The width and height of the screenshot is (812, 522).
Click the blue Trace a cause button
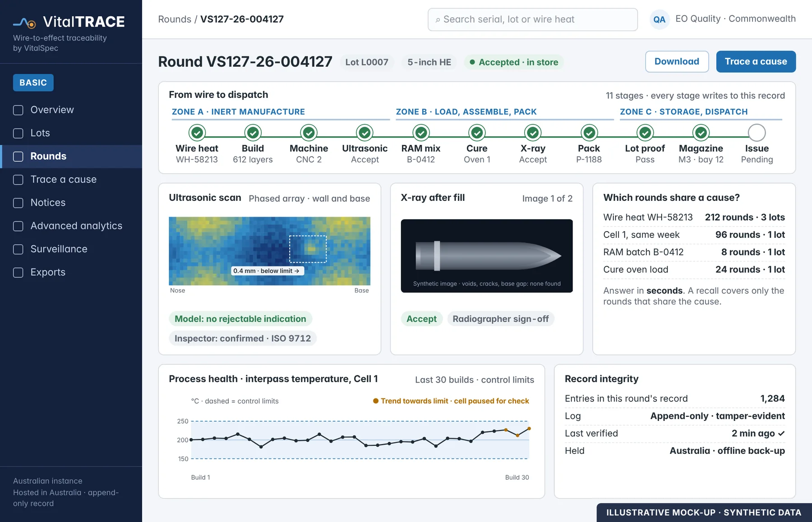[x=756, y=61]
